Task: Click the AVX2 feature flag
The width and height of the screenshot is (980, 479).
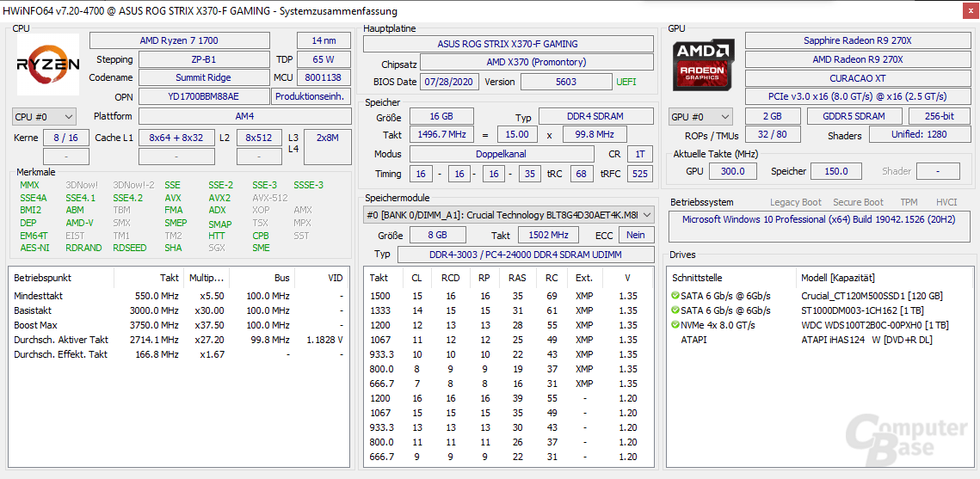Action: click(x=219, y=198)
